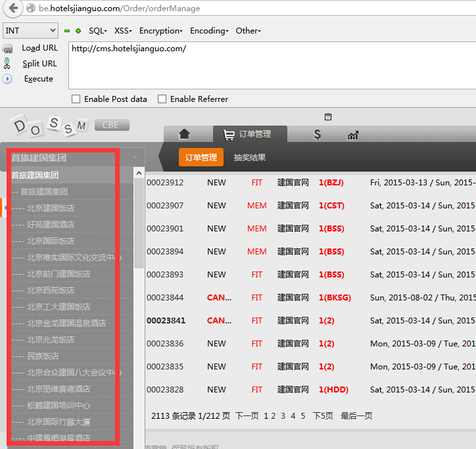This screenshot has width=476, height=449.
Task: Click Load URL
Action: pos(39,48)
